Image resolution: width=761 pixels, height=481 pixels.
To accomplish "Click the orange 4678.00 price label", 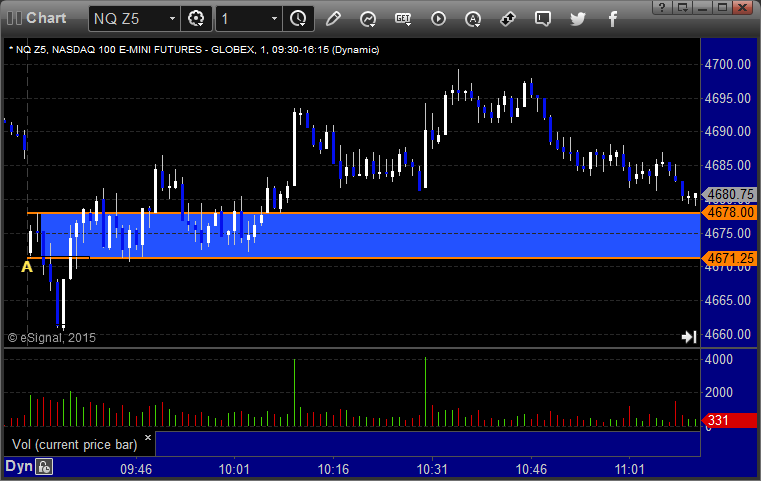I will (x=730, y=212).
